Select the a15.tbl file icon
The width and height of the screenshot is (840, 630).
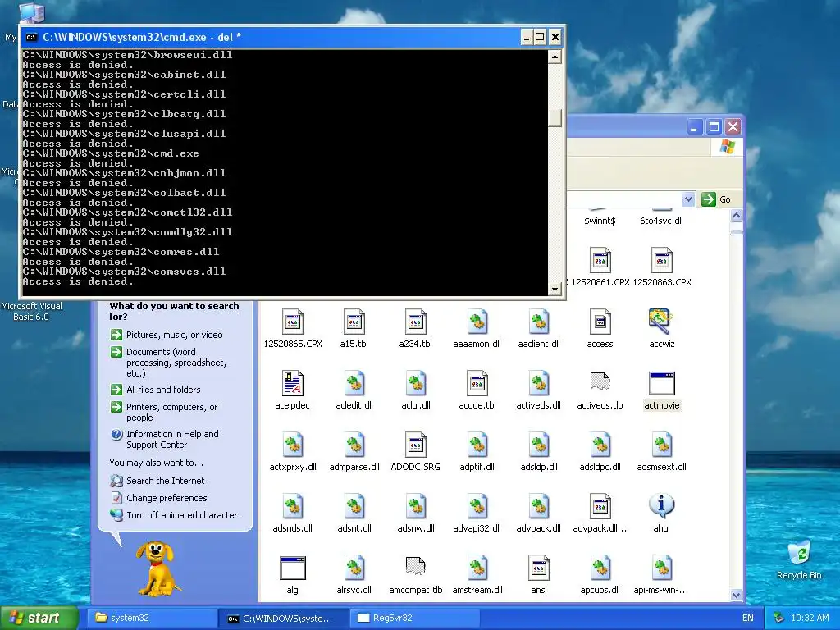(x=354, y=322)
